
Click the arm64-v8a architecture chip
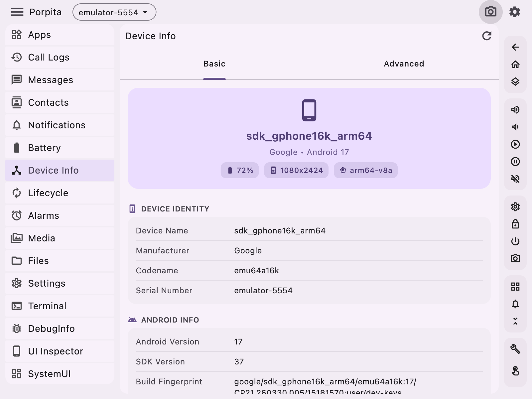point(366,170)
